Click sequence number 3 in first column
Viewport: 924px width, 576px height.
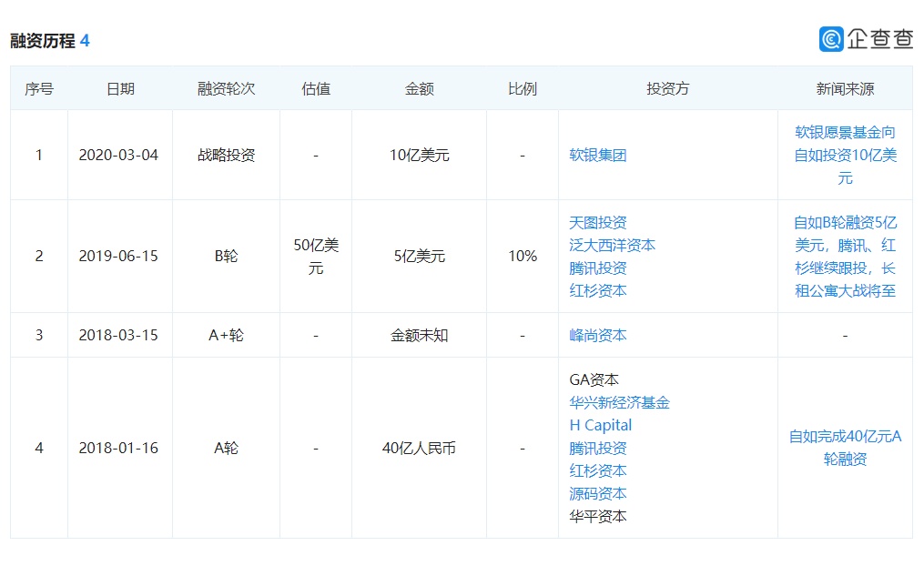[39, 336]
